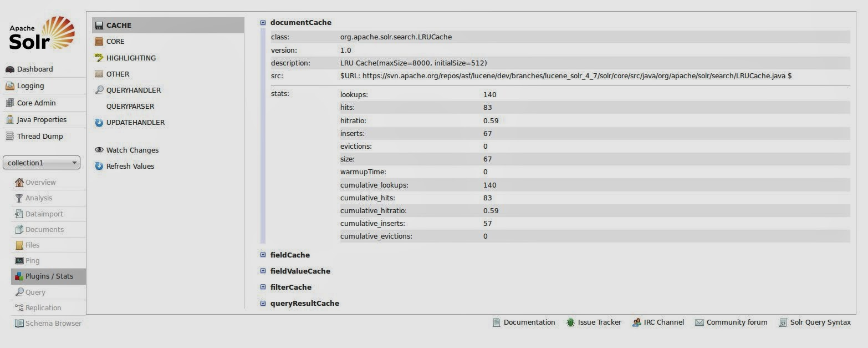Viewport: 868px width, 348px height.
Task: Click the CORE category icon
Action: point(99,42)
